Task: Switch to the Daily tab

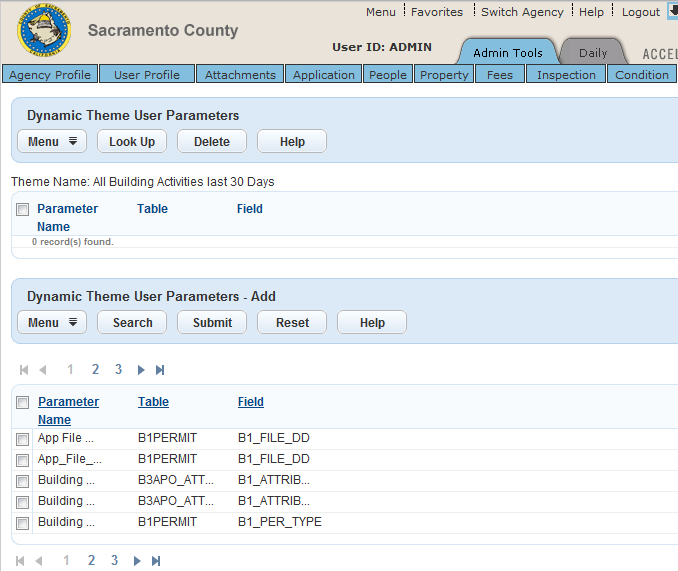Action: pyautogui.click(x=592, y=53)
